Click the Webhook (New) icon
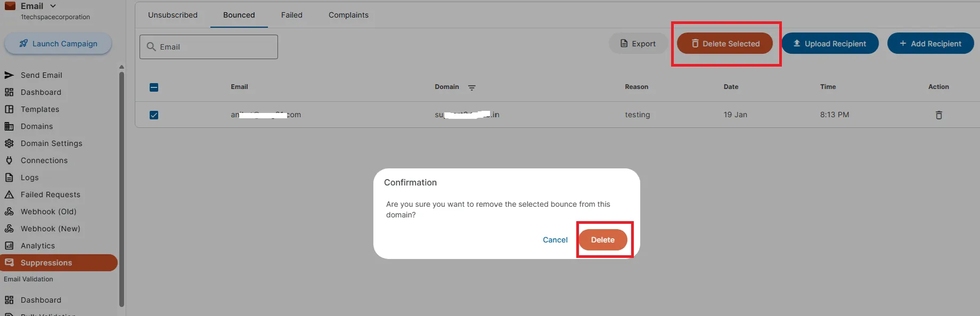Image resolution: width=980 pixels, height=316 pixels. [9, 229]
